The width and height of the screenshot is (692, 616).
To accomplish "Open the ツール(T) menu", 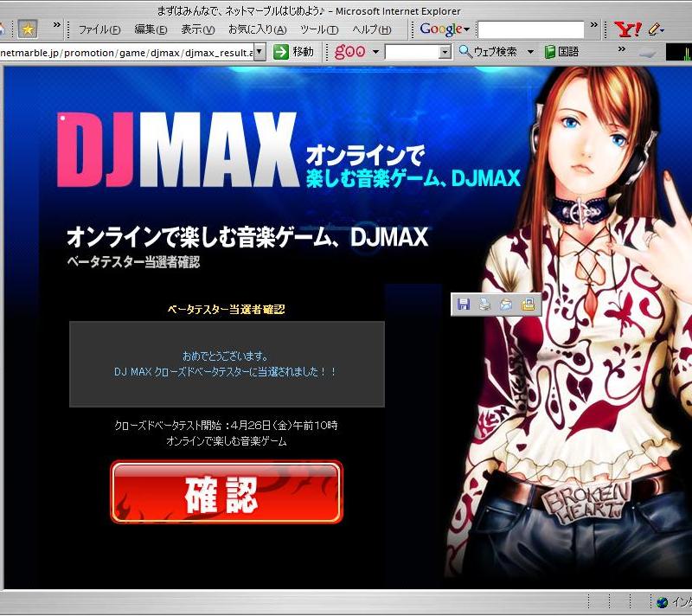I will tap(319, 29).
